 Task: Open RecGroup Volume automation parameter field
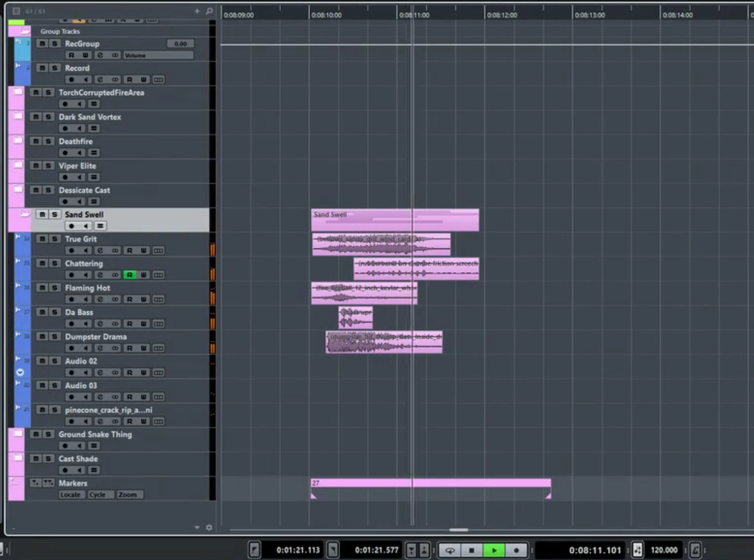click(158, 56)
